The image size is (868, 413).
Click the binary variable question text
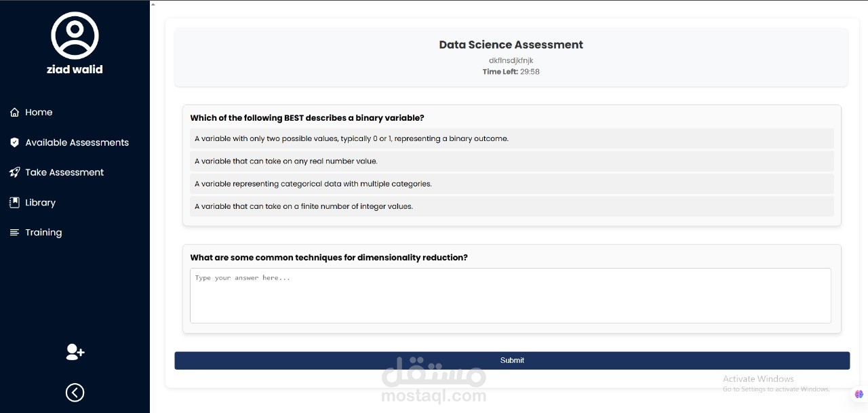(x=307, y=118)
